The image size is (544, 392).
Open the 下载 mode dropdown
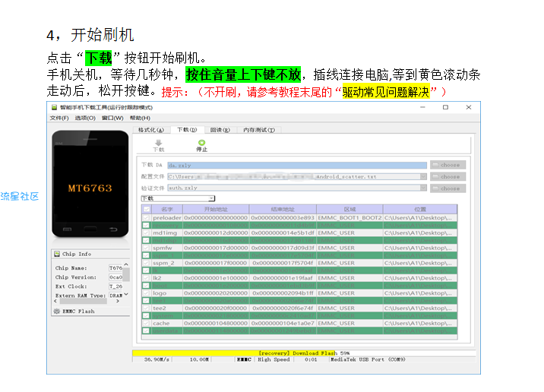[x=178, y=198]
